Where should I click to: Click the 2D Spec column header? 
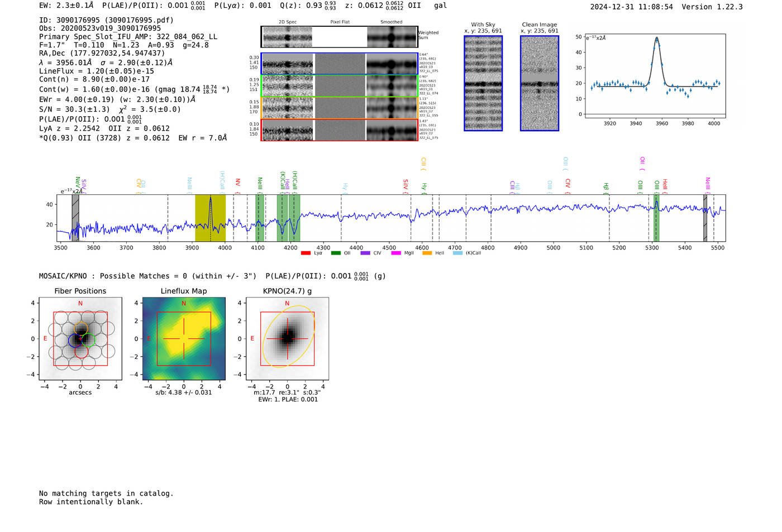tap(288, 22)
